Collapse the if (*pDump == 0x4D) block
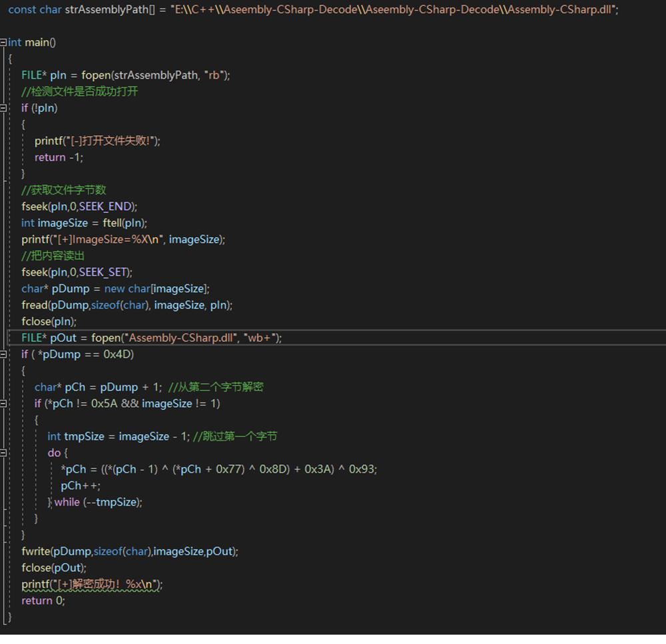The image size is (666, 644). coord(4,354)
